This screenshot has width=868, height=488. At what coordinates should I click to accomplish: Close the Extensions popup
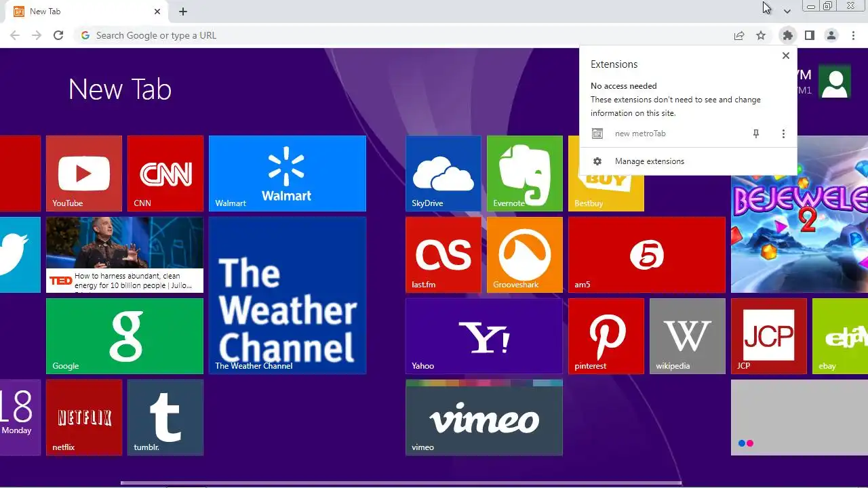click(x=786, y=56)
